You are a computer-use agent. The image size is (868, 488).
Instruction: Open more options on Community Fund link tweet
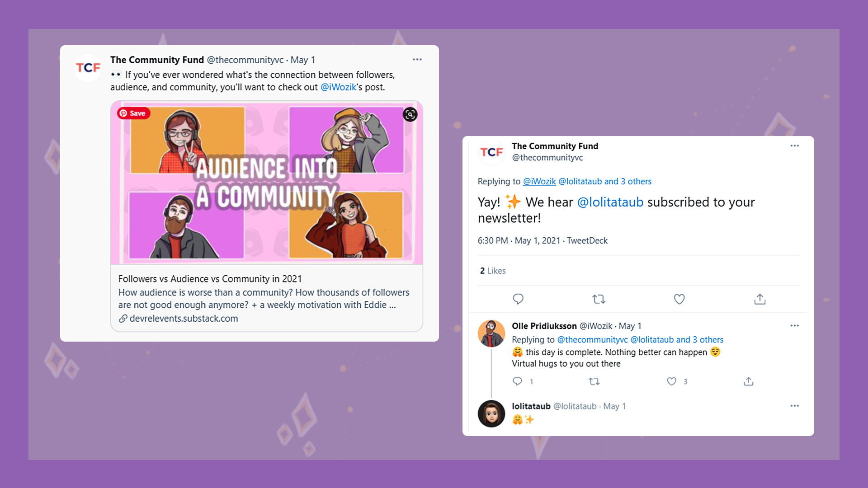417,60
